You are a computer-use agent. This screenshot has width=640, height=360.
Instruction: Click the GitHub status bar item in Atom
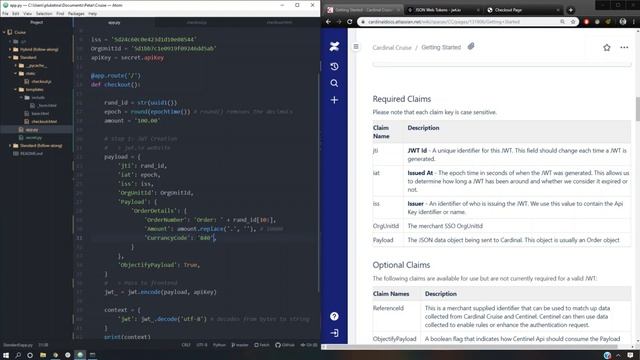pos(285,345)
